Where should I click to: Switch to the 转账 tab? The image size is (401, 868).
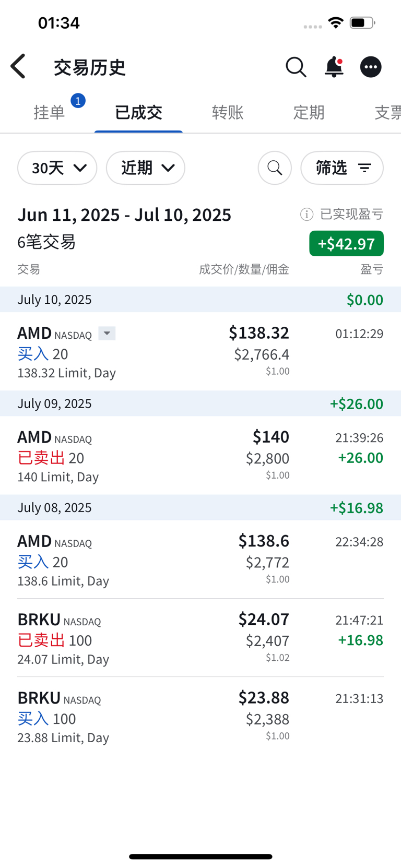[x=228, y=112]
